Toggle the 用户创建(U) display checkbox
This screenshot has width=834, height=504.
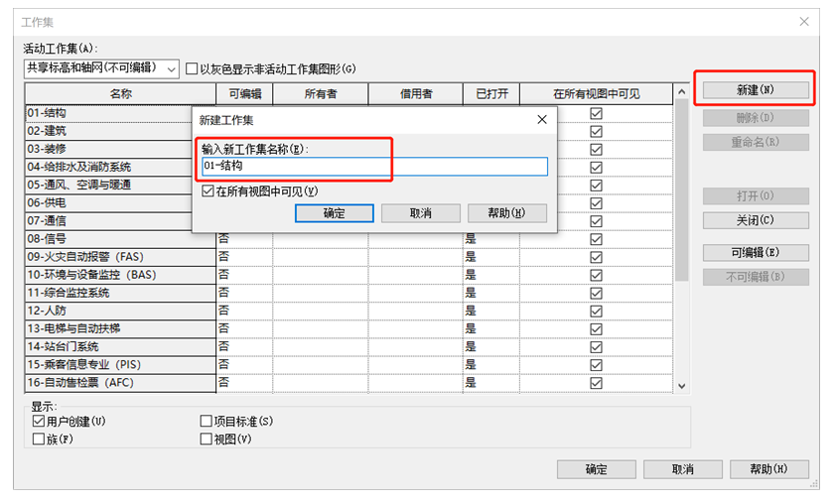tap(39, 421)
